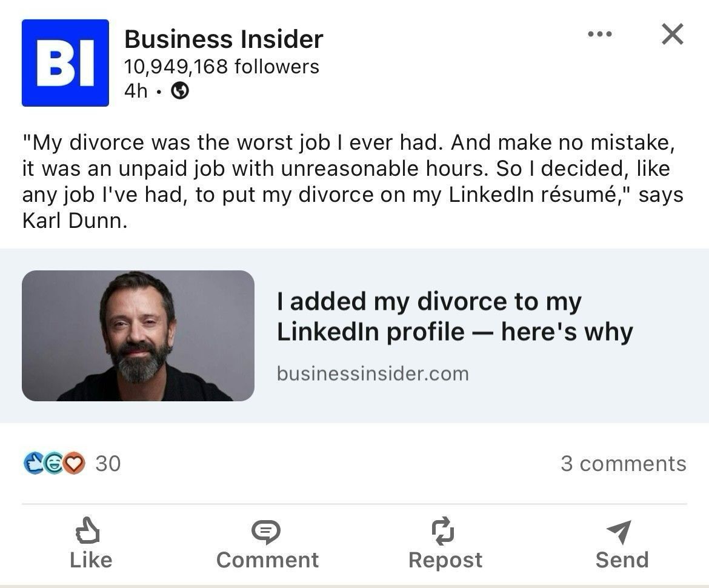The height and width of the screenshot is (588, 709).
Task: Open the three-dot post options menu
Action: pyautogui.click(x=599, y=35)
